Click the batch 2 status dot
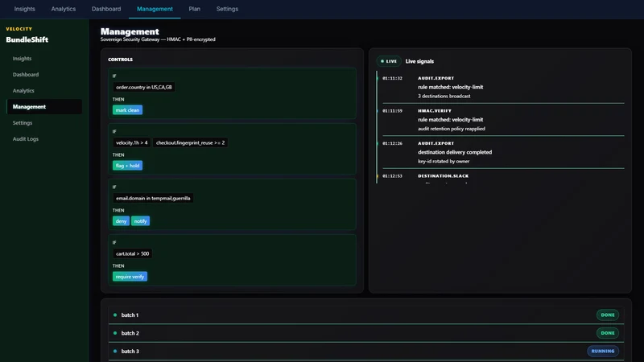The width and height of the screenshot is (644, 362). pos(115,333)
